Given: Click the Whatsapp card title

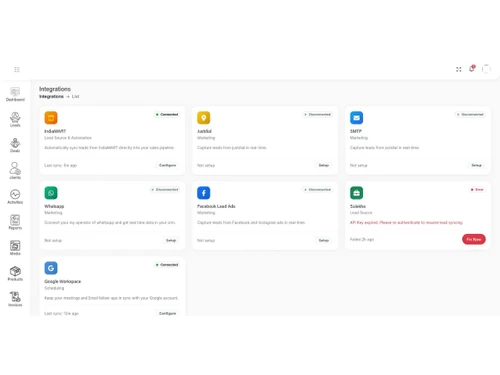Looking at the screenshot, I should pyautogui.click(x=54, y=206).
